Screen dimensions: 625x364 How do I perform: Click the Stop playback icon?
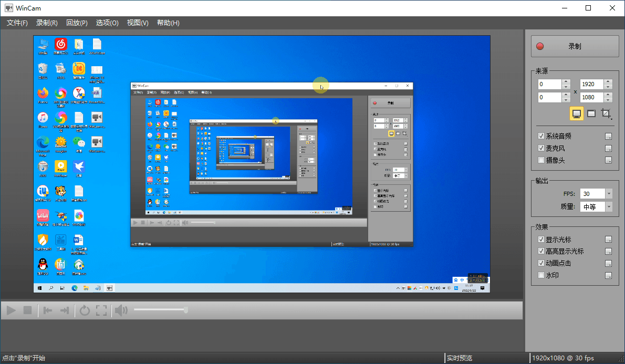(28, 310)
